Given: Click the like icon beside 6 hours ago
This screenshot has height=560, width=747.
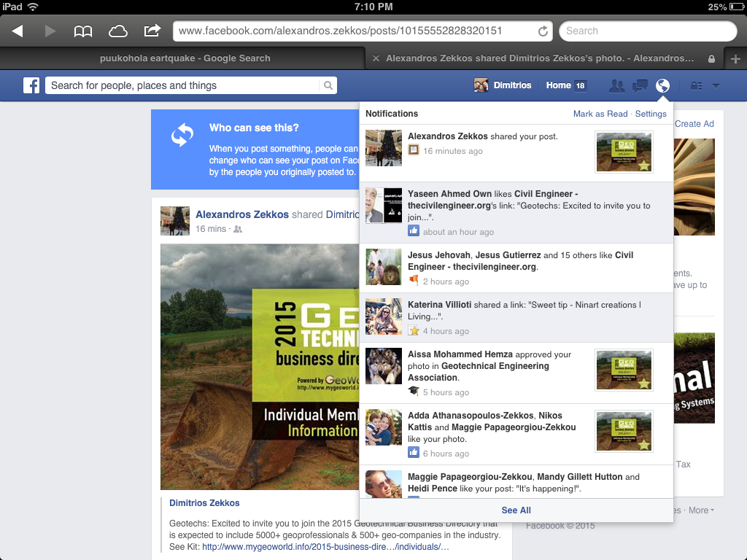Looking at the screenshot, I should [414, 452].
